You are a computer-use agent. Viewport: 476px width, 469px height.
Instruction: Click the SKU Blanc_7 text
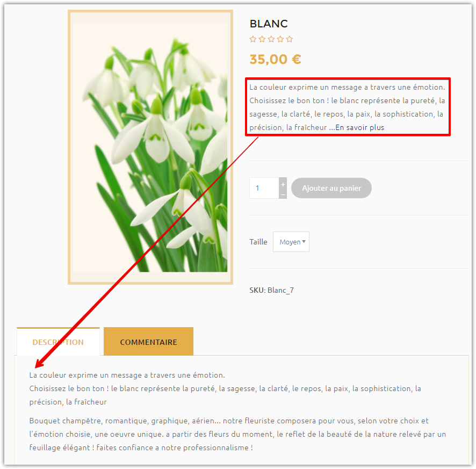tap(271, 290)
